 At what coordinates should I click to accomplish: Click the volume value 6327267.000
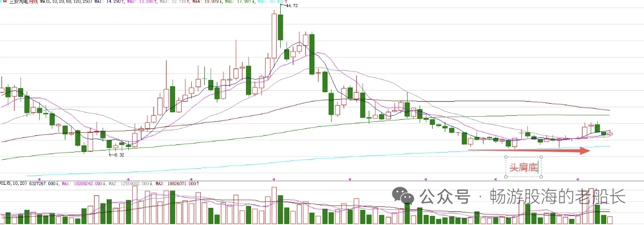[42, 183]
